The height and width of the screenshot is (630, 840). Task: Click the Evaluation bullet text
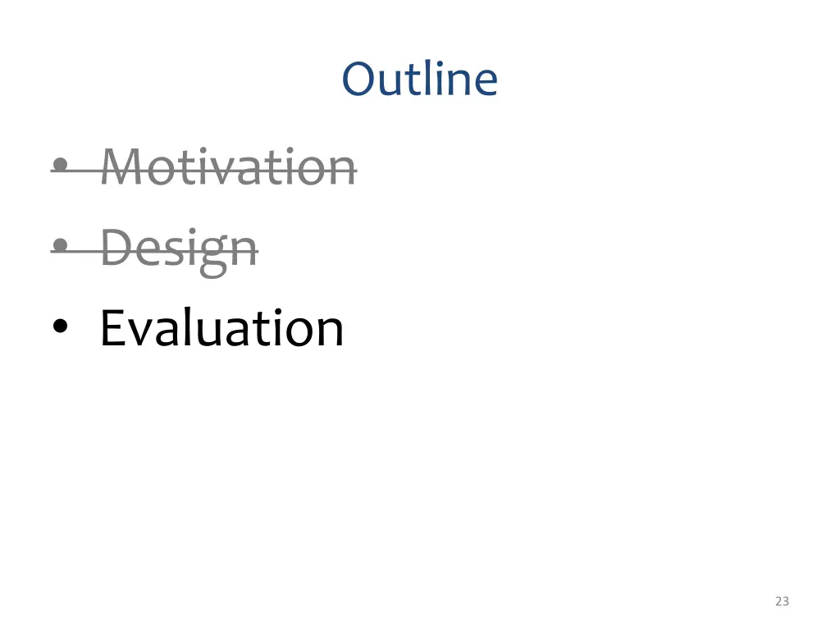point(221,328)
